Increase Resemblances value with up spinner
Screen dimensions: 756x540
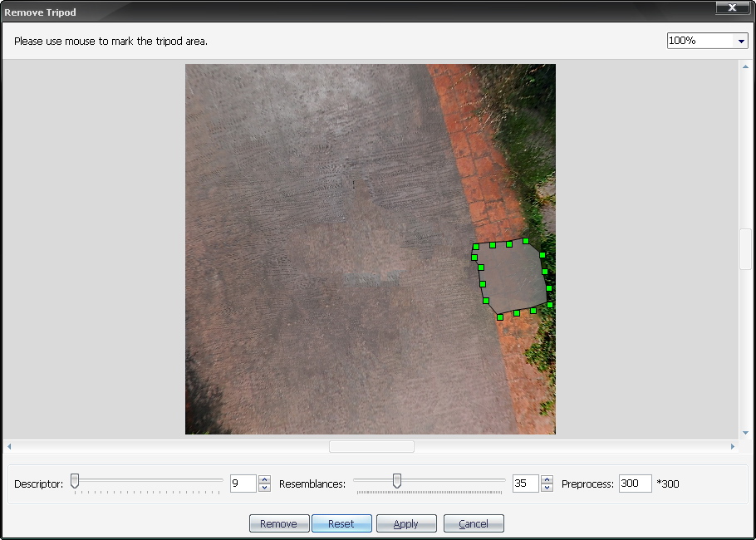click(547, 479)
